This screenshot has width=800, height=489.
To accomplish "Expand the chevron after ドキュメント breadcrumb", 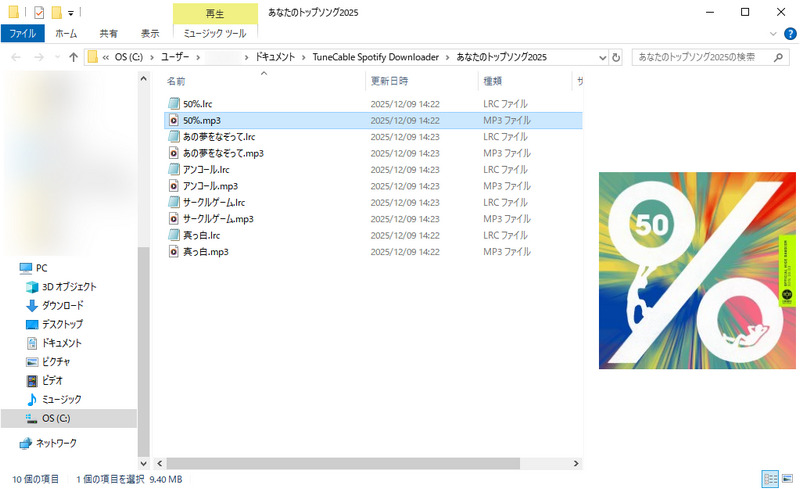I will click(x=303, y=57).
